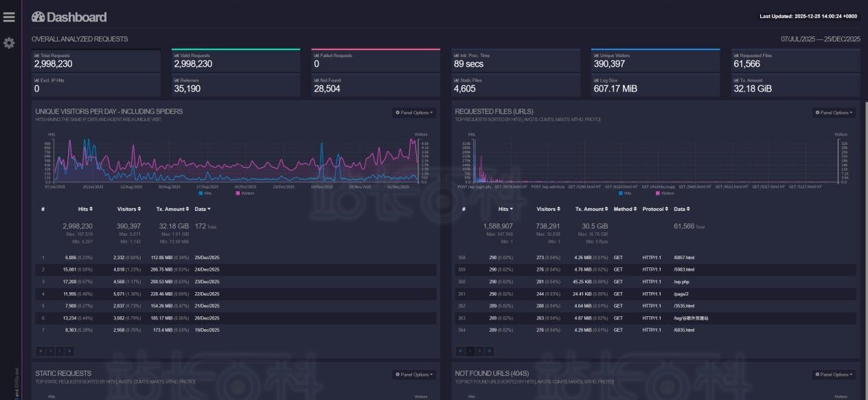Go to next page of Unique Visitors table
Image resolution: width=868 pixels, height=400 pixels.
click(58, 351)
